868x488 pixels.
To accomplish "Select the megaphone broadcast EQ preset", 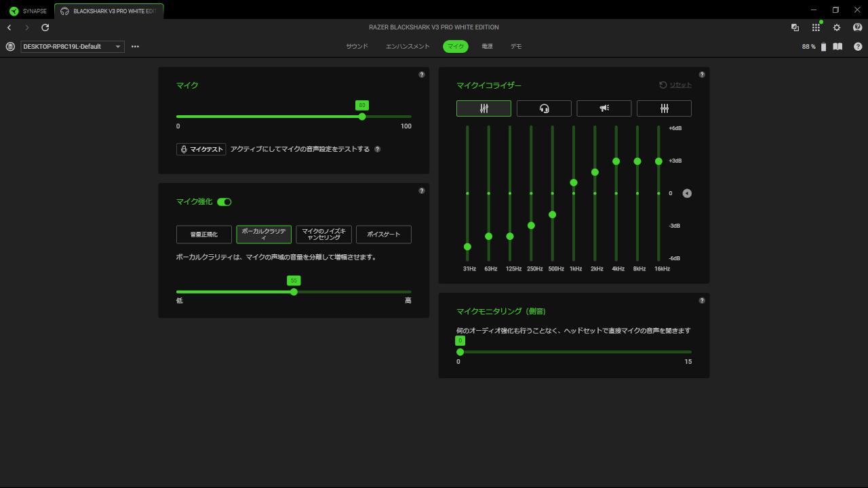I will [604, 108].
